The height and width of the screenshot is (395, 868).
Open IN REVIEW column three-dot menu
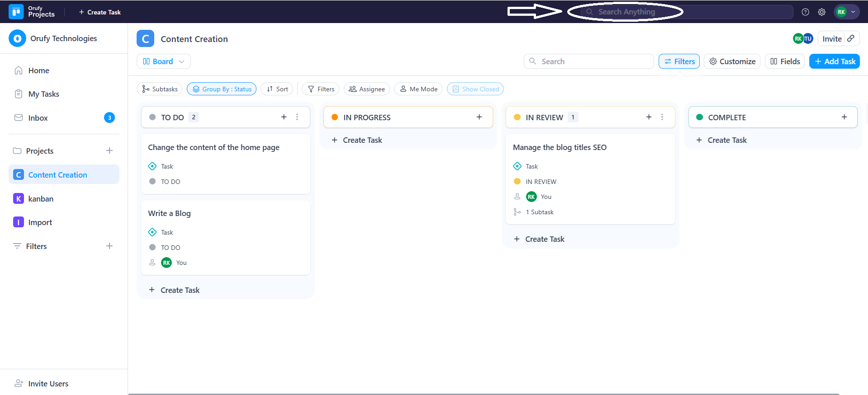tap(662, 117)
